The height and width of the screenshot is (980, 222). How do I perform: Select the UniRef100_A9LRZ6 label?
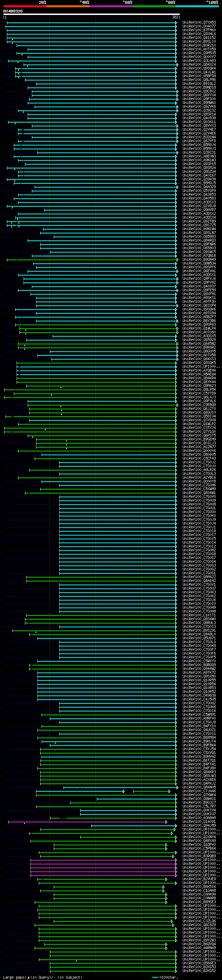tap(199, 470)
